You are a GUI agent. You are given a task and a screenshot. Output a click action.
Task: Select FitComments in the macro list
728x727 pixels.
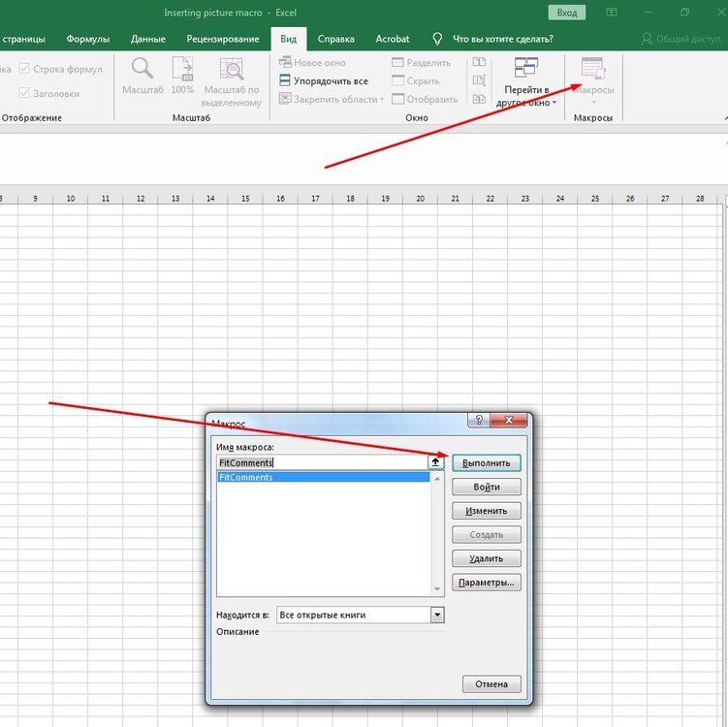point(324,477)
